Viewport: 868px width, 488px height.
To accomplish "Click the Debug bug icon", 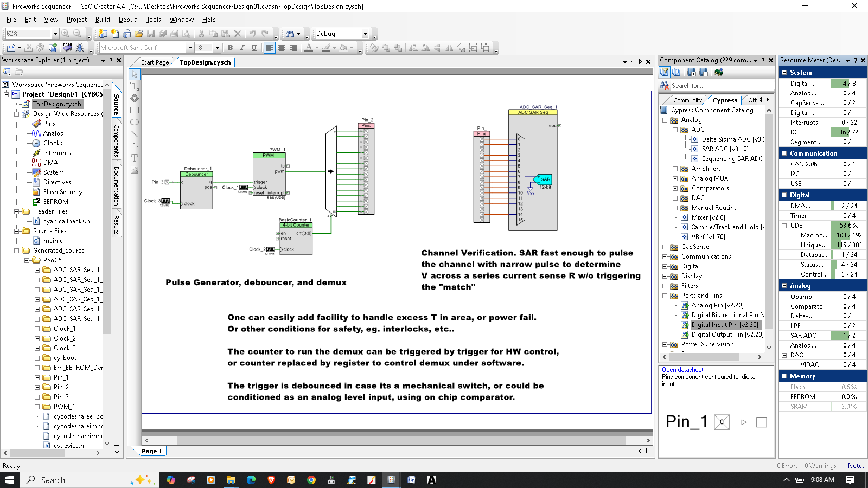I will (80, 48).
